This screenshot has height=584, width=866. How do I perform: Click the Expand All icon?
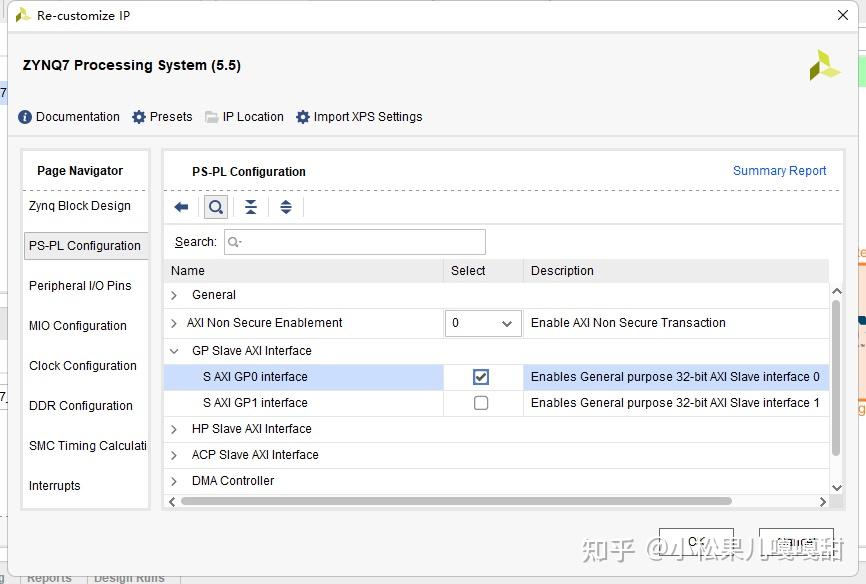(x=286, y=207)
